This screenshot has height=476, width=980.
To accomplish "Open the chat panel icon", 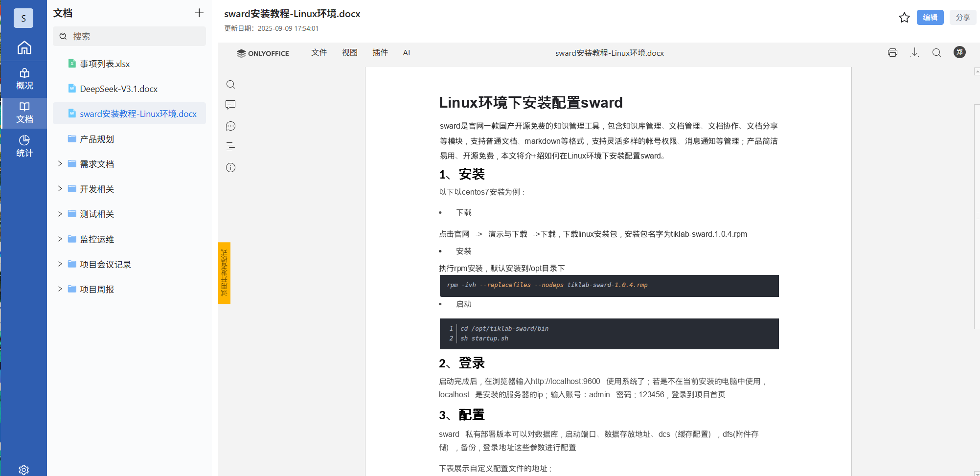I will click(x=230, y=126).
